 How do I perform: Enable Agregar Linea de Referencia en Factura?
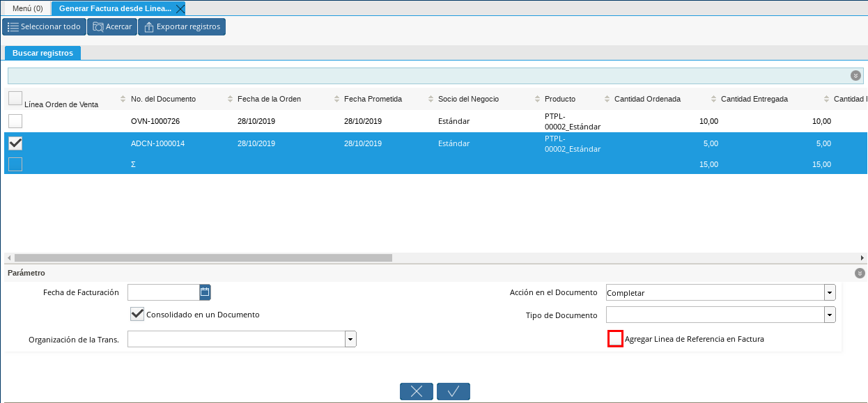616,339
